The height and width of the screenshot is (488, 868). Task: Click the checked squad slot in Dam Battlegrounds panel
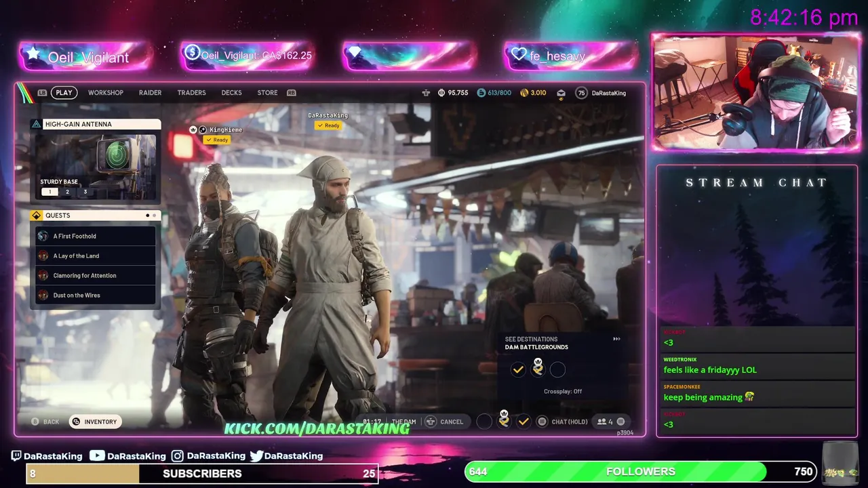pos(518,369)
